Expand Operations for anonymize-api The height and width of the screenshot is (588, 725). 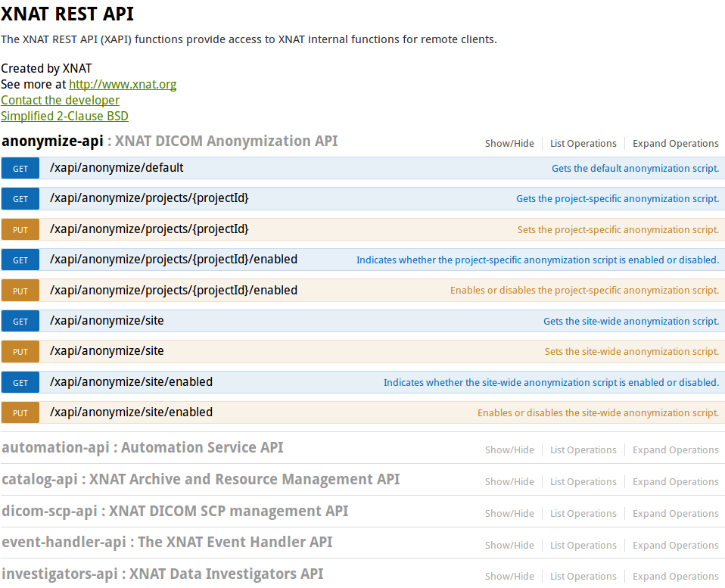click(675, 144)
